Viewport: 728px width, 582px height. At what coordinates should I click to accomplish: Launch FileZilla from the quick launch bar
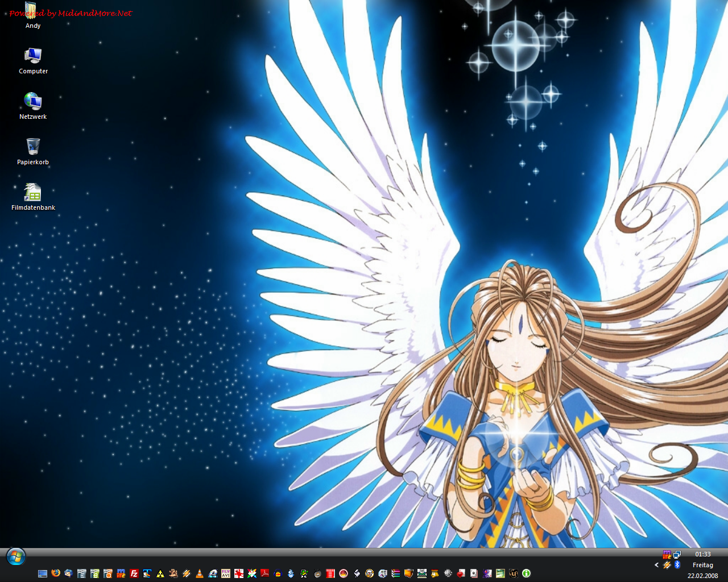(134, 573)
